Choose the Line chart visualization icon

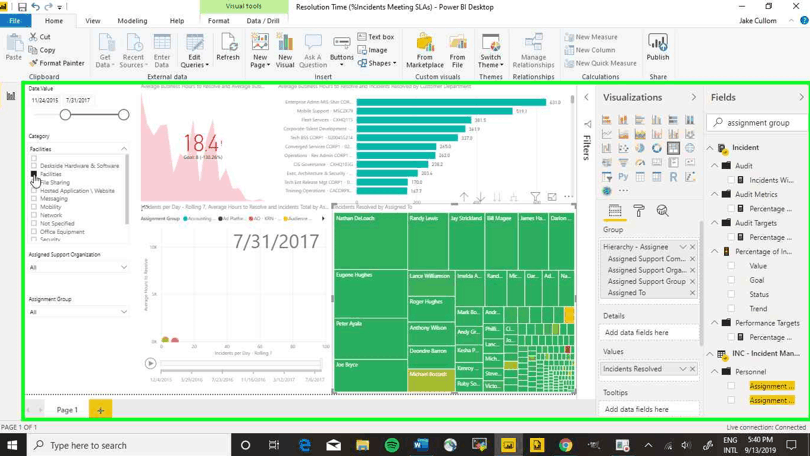[x=607, y=134]
